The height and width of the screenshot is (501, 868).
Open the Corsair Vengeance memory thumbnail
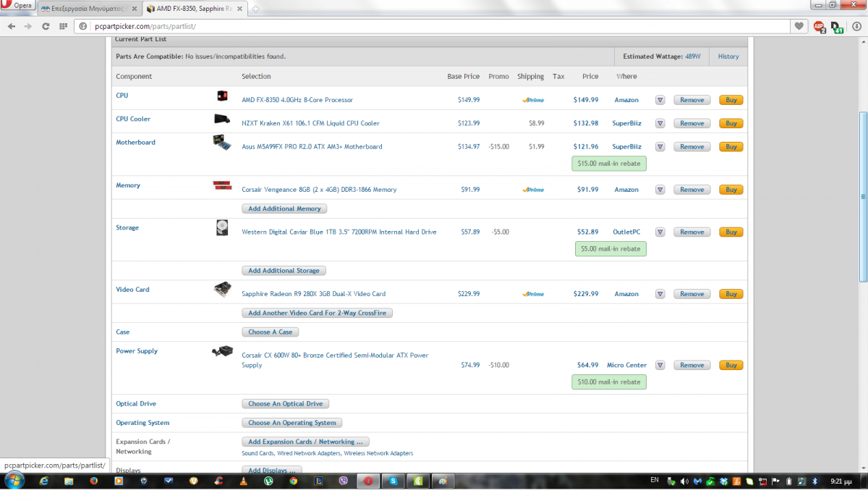pos(222,185)
